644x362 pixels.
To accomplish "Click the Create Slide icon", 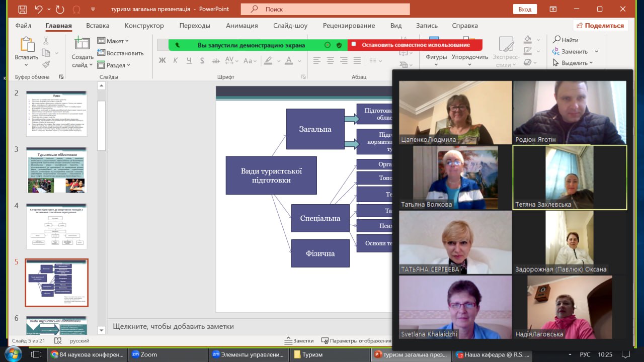I will click(82, 44).
